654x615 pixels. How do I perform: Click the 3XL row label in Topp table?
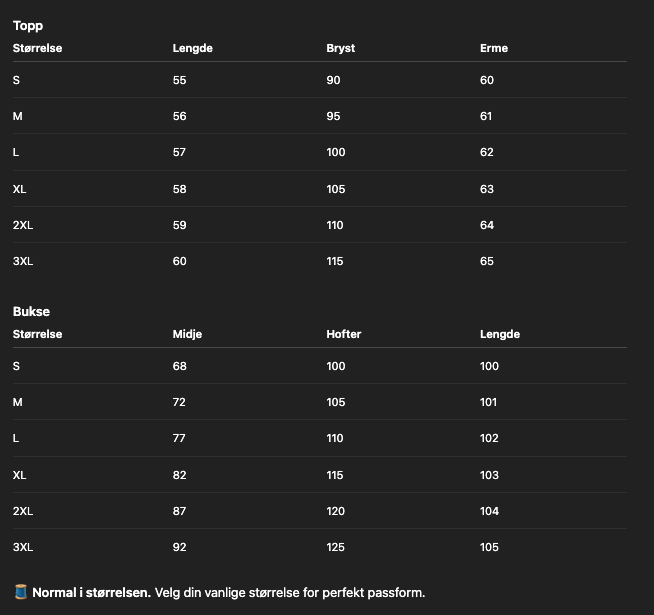pos(23,261)
